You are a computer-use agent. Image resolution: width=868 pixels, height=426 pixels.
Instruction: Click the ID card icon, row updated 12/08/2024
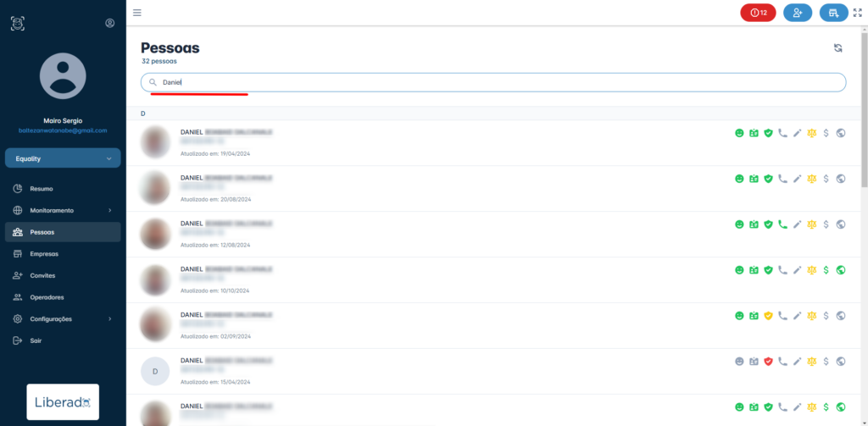[754, 224]
